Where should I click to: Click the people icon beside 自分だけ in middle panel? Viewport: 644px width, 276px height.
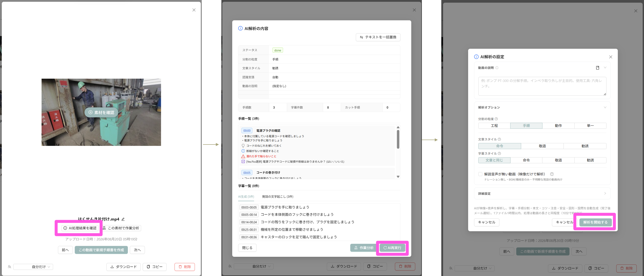(x=230, y=266)
